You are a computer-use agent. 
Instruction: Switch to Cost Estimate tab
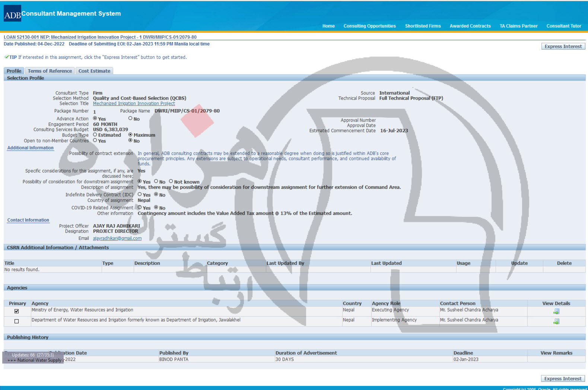pyautogui.click(x=94, y=71)
